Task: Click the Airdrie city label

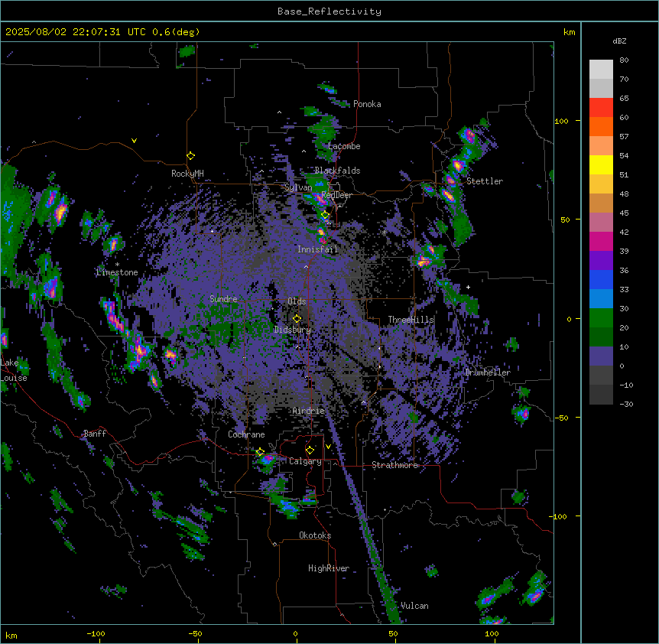Action: pyautogui.click(x=308, y=411)
